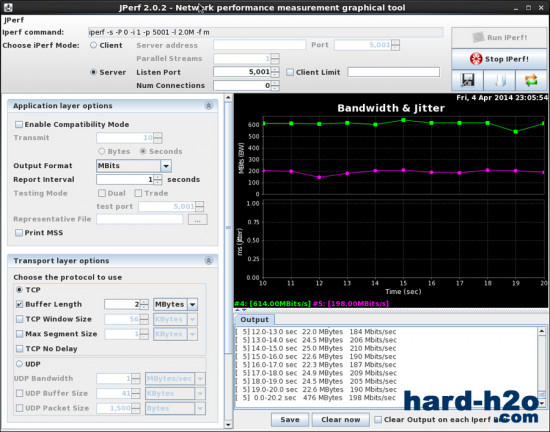Open the JPerf menu
Screen dimensions: 550x432
coord(14,20)
